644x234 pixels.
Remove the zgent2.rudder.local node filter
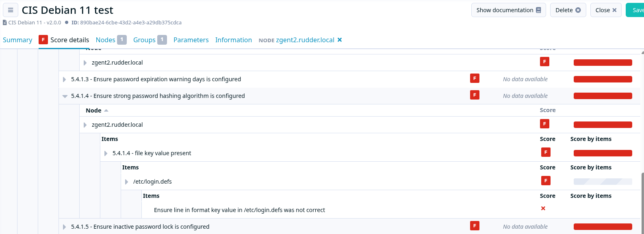tap(340, 40)
